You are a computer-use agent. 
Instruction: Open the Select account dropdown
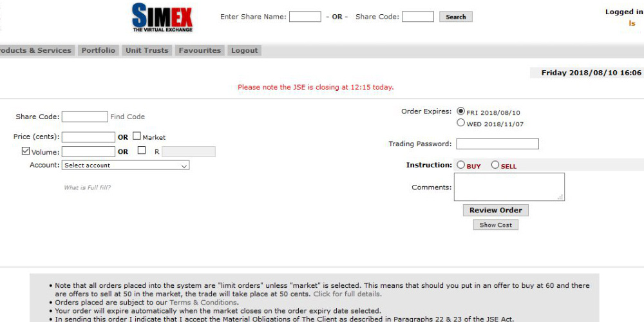coord(126,165)
